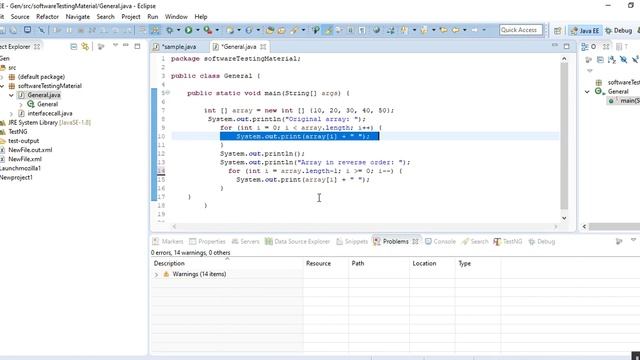Open the Window menu
The width and height of the screenshot is (640, 360).
click(176, 17)
